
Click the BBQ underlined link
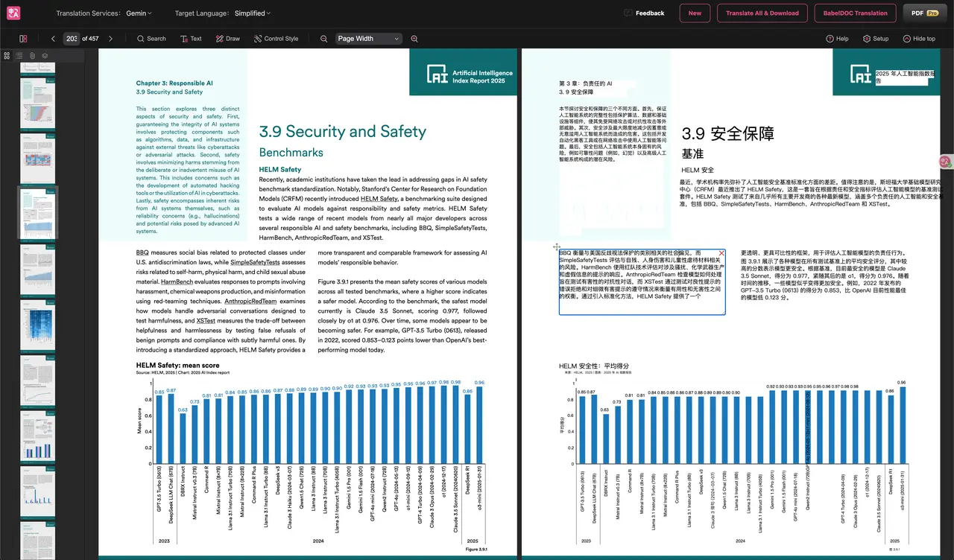(142, 253)
